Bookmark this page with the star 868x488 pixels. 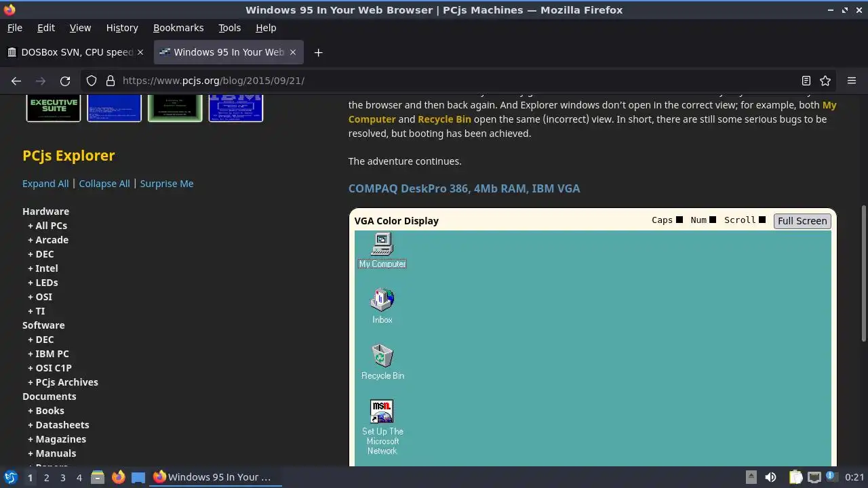pos(825,81)
